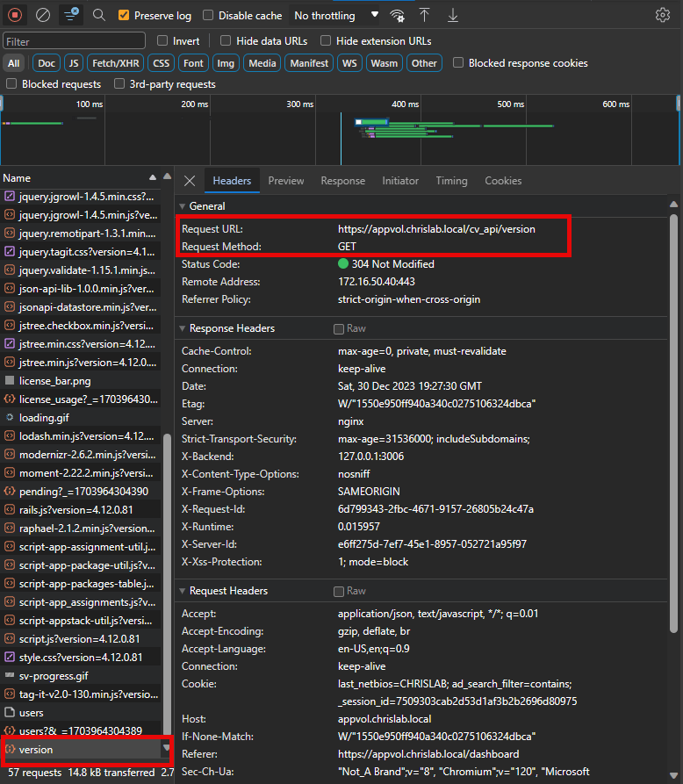Toggle the filter funnel icon
This screenshot has width=683, height=784.
[x=71, y=15]
